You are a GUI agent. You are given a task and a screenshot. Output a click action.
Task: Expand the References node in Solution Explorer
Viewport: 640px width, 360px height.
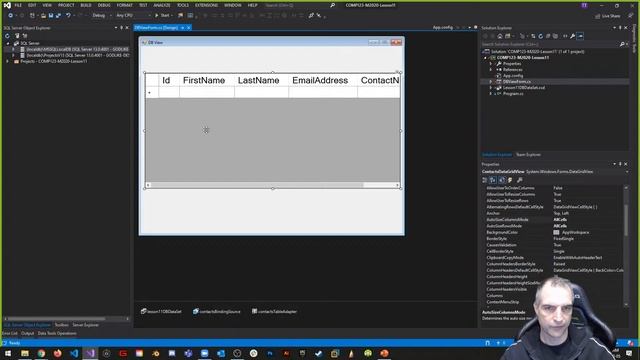click(x=491, y=70)
